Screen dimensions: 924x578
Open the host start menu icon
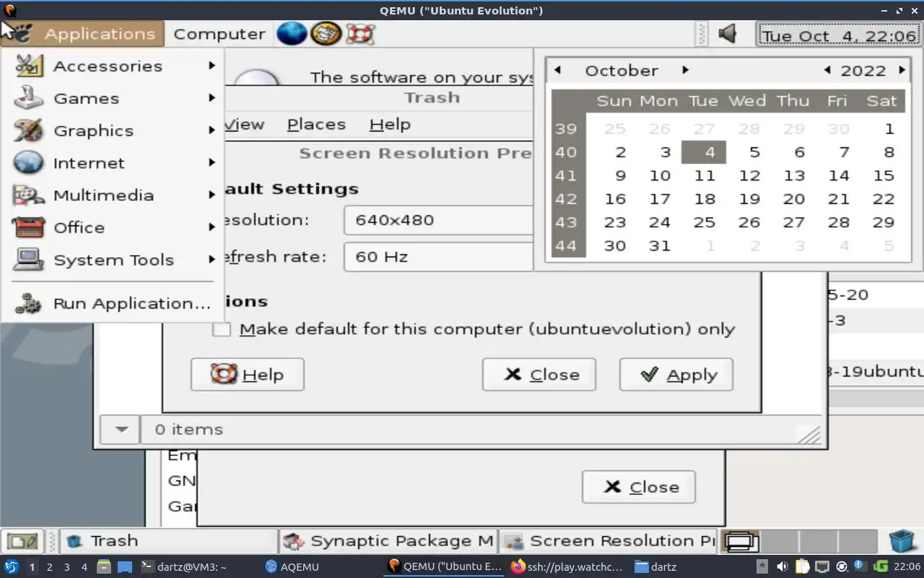(x=12, y=566)
